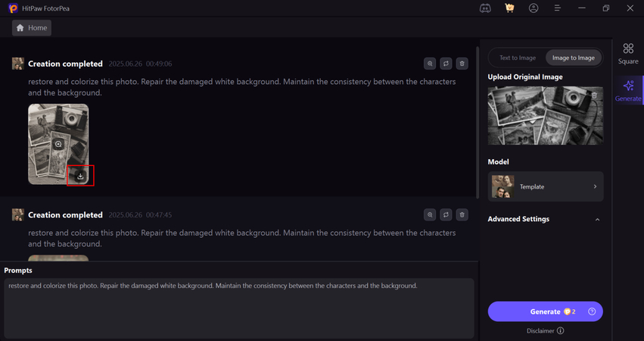Image resolution: width=644 pixels, height=341 pixels.
Task: Open the Template model selector
Action: coord(545,186)
